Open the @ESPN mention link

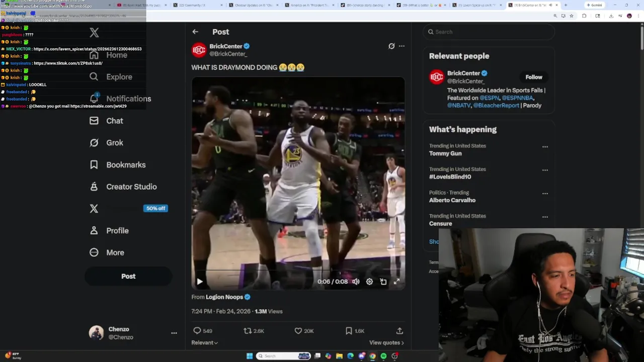point(489,98)
